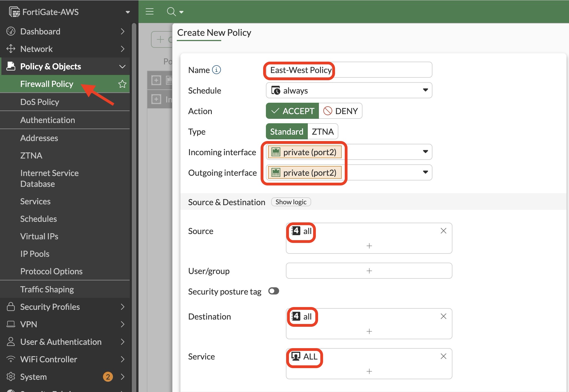This screenshot has width=569, height=392.
Task: Click the Show logic button
Action: (291, 202)
